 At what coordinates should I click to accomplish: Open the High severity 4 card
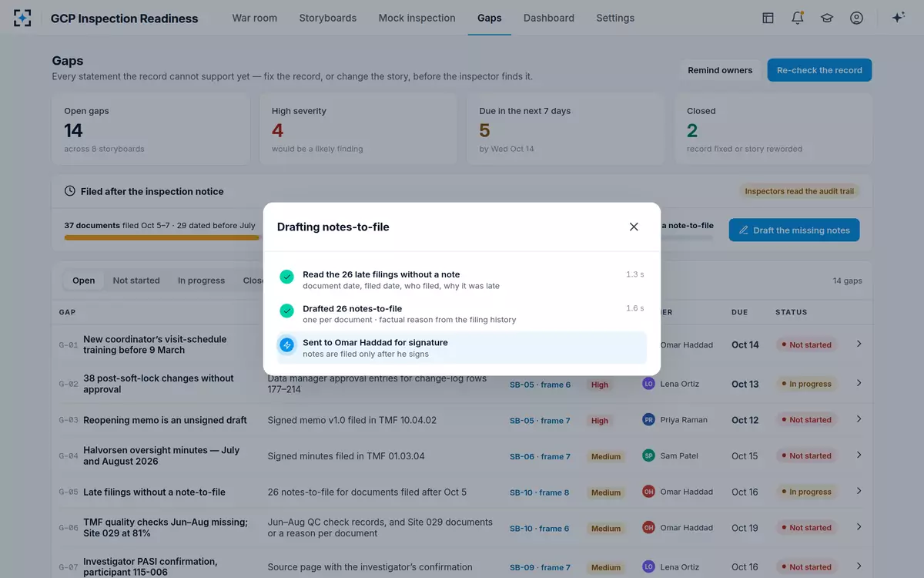(x=358, y=129)
